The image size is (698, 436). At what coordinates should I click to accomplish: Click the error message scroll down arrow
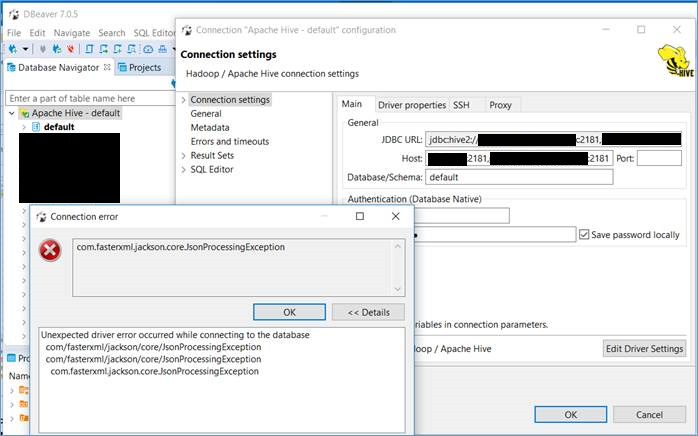398,289
